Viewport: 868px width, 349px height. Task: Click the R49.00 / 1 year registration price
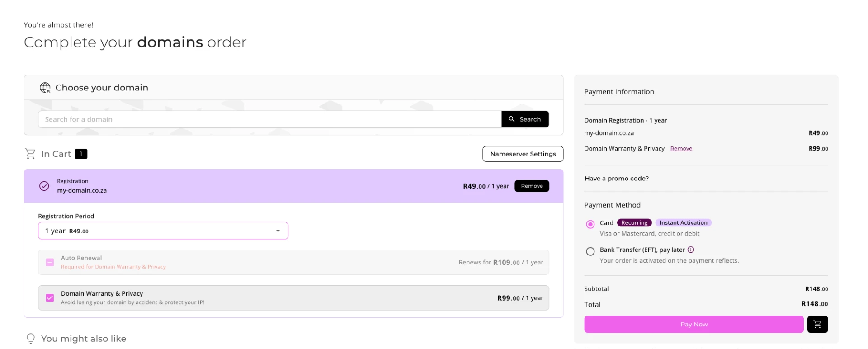pyautogui.click(x=486, y=186)
